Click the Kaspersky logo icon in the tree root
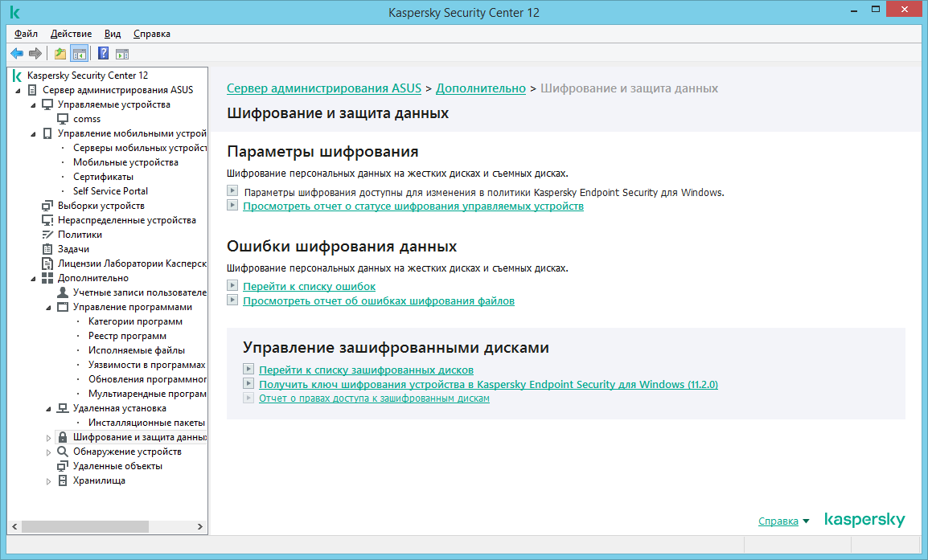This screenshot has width=928, height=560. tap(17, 76)
